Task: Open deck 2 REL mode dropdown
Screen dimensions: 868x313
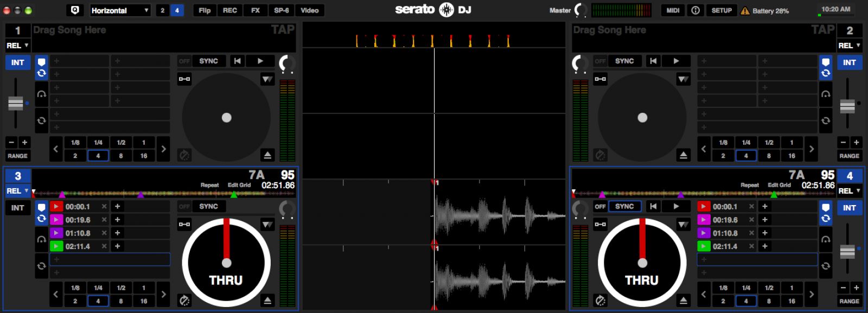Action: click(x=850, y=46)
